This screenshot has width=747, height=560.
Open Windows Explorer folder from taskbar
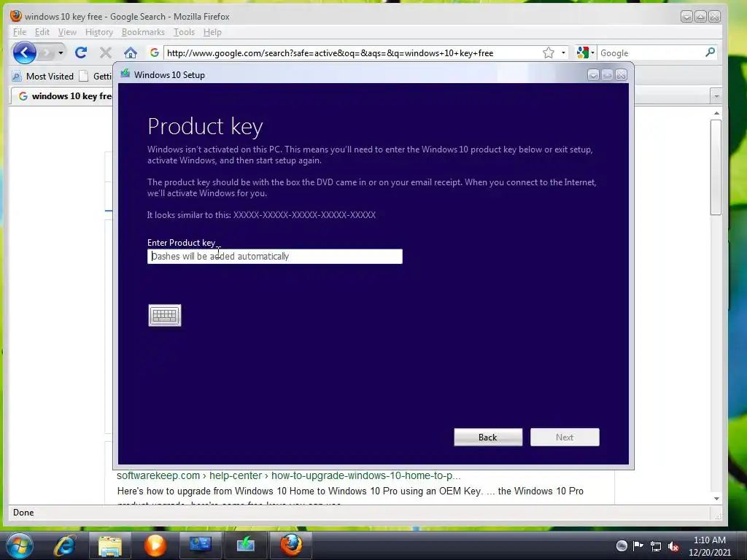tap(110, 545)
